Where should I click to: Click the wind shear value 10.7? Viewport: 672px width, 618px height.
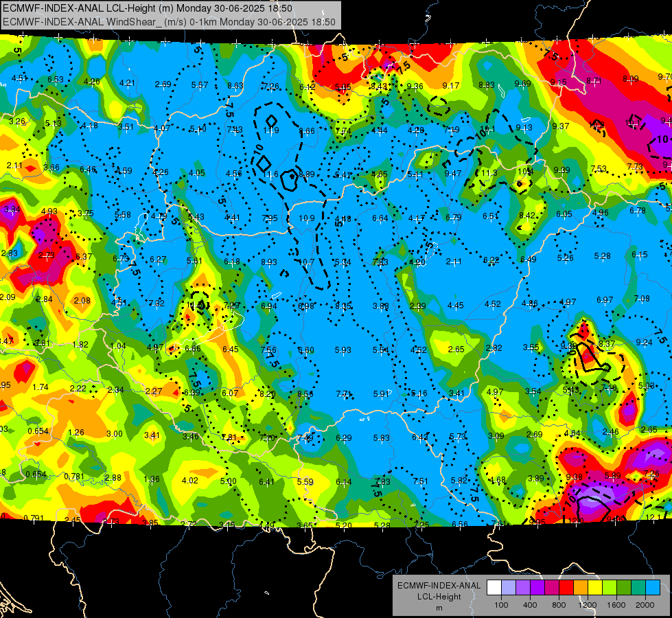[307, 262]
